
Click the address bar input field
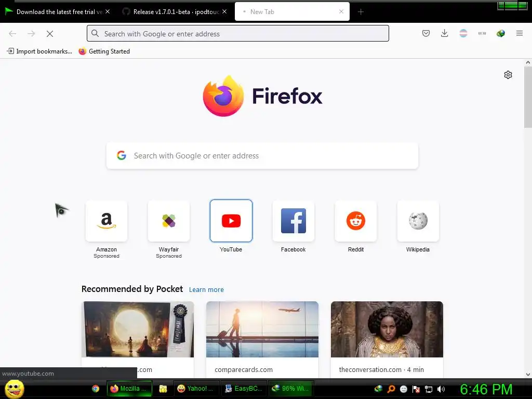pyautogui.click(x=238, y=34)
